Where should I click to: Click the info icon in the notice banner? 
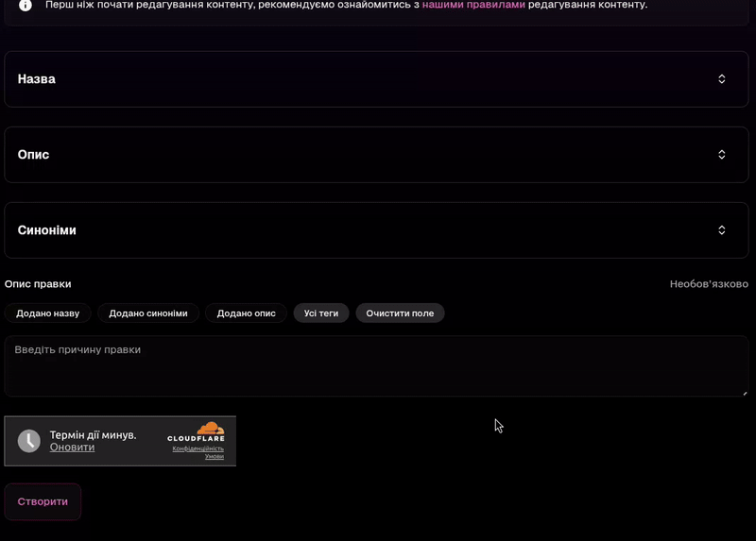coord(26,6)
